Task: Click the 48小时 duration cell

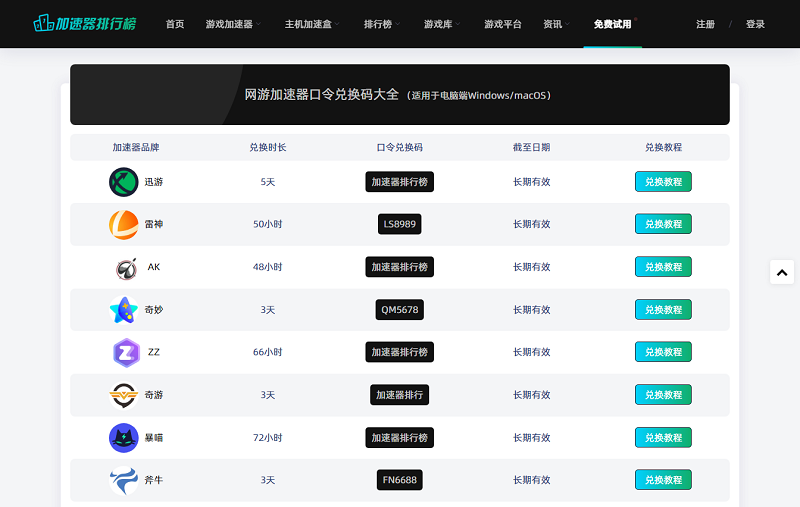Action: pyautogui.click(x=267, y=267)
